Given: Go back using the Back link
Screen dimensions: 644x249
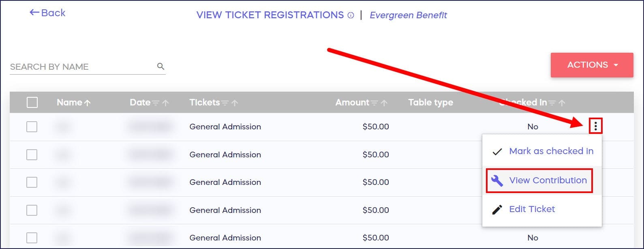Looking at the screenshot, I should tap(47, 13).
